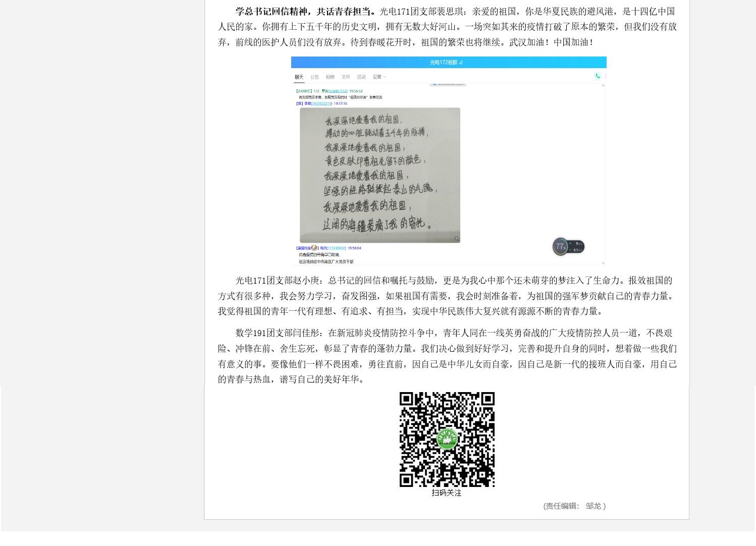Click the QQ number link next to 罗舍
This screenshot has width=756, height=546.
point(338,91)
